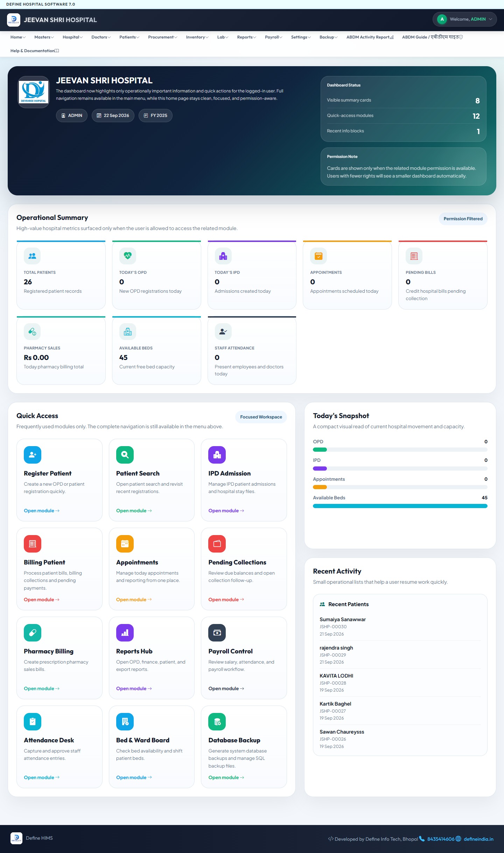Click the Pharmacy Billing pill icon
This screenshot has width=504, height=853.
(x=33, y=633)
